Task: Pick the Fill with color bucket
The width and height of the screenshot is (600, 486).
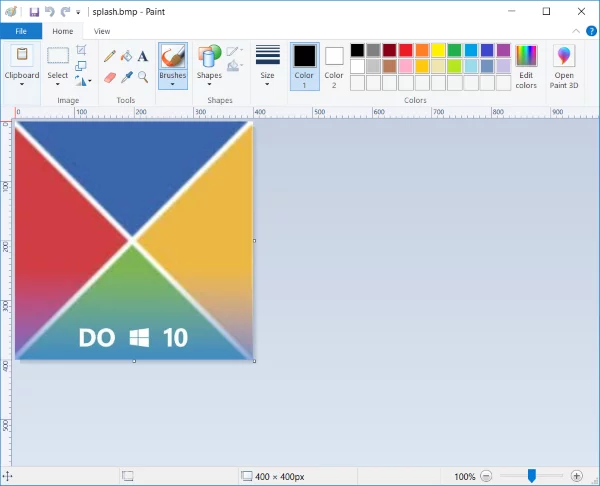Action: click(127, 56)
